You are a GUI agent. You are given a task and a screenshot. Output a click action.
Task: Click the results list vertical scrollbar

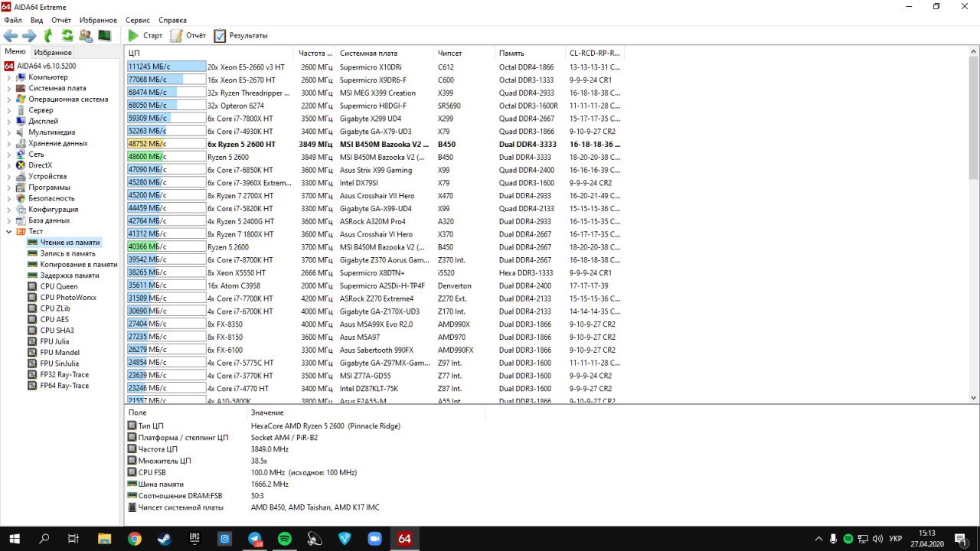[974, 225]
